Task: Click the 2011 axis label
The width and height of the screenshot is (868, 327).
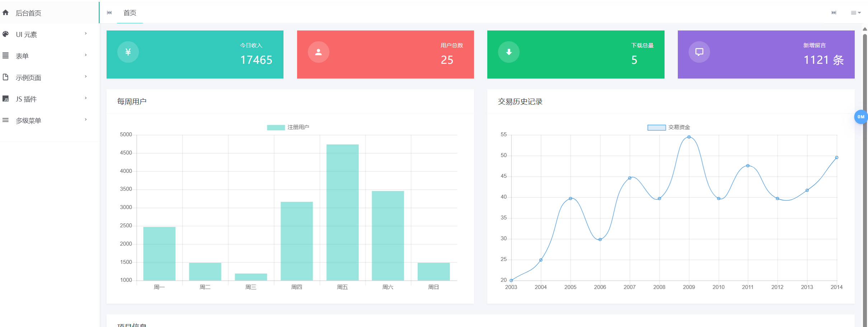Action: (x=748, y=287)
